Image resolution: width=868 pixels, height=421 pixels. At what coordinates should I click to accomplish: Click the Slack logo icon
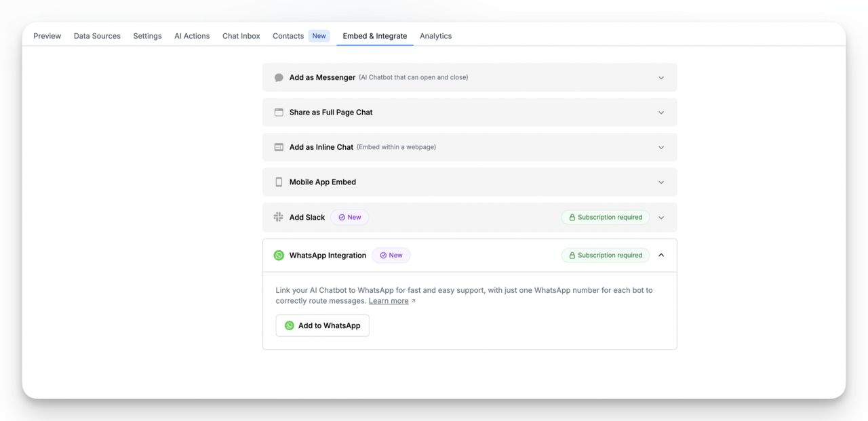tap(279, 218)
